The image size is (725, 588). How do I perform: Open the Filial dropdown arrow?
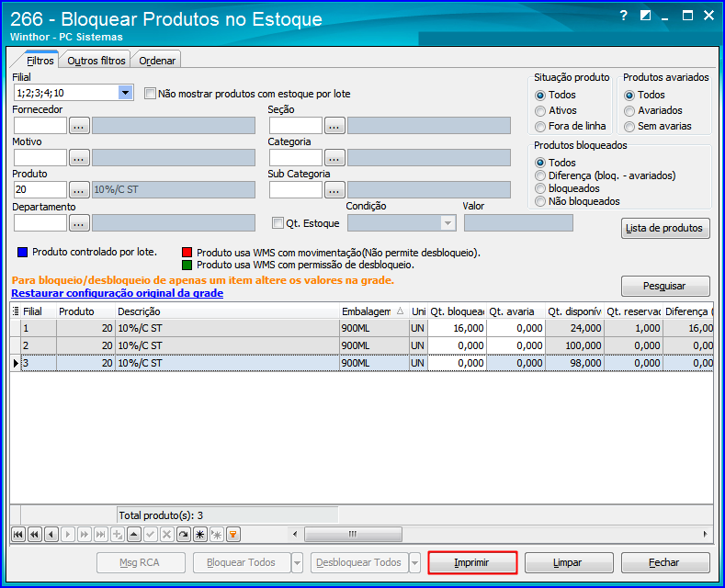[x=125, y=93]
